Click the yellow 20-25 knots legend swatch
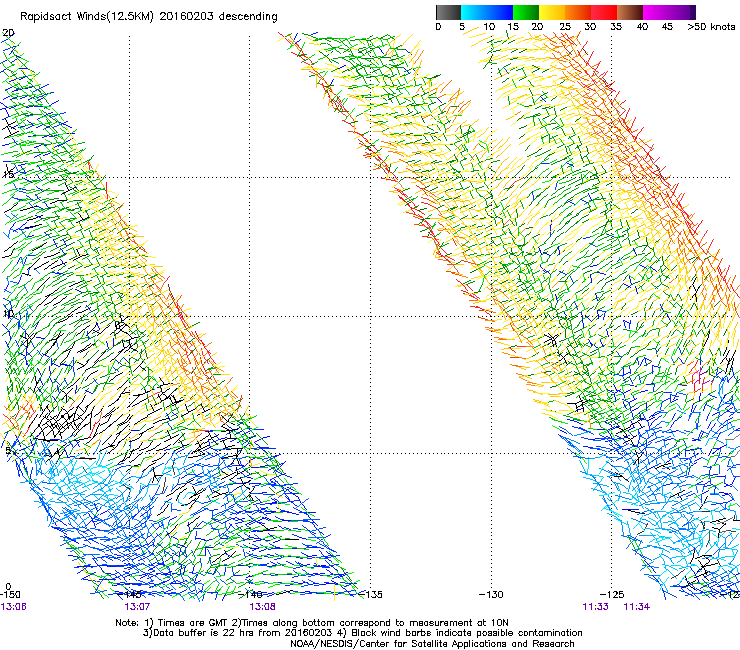Viewport: 740px width, 650px height. (552, 12)
